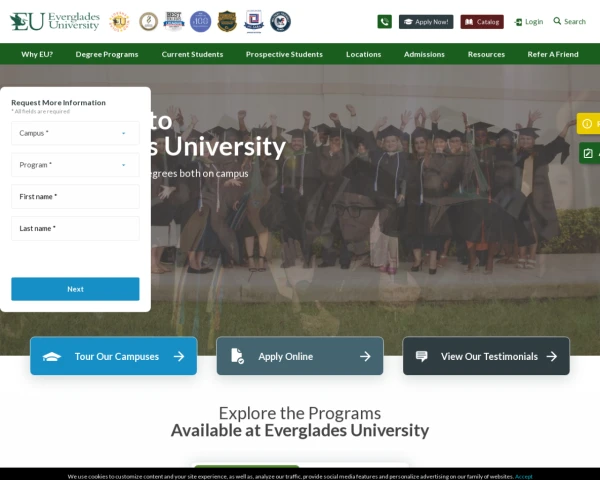Open the Degree Programs menu
Screen dimensions: 600x480
pos(107,54)
